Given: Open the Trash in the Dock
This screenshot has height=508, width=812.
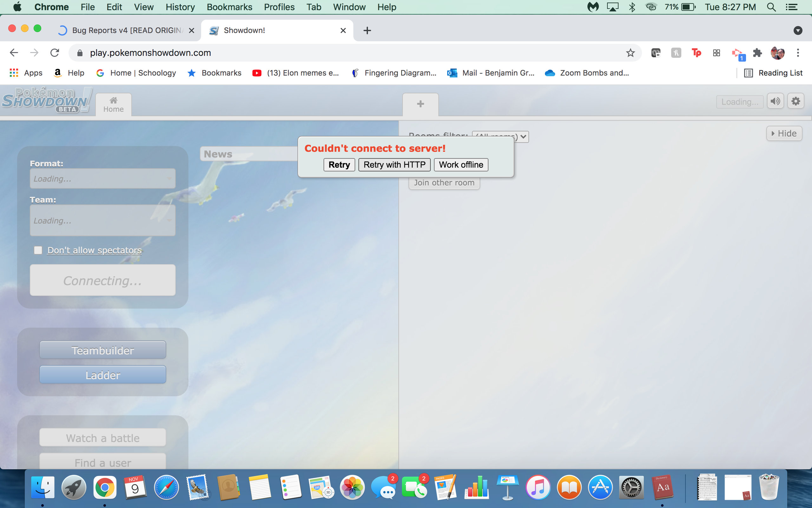Looking at the screenshot, I should 769,487.
